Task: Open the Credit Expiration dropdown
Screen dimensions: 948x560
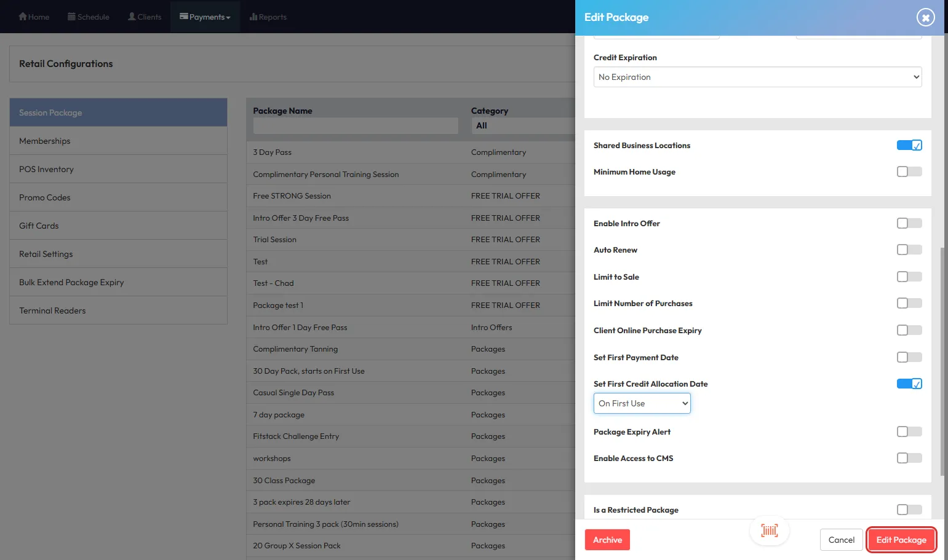Action: tap(757, 77)
